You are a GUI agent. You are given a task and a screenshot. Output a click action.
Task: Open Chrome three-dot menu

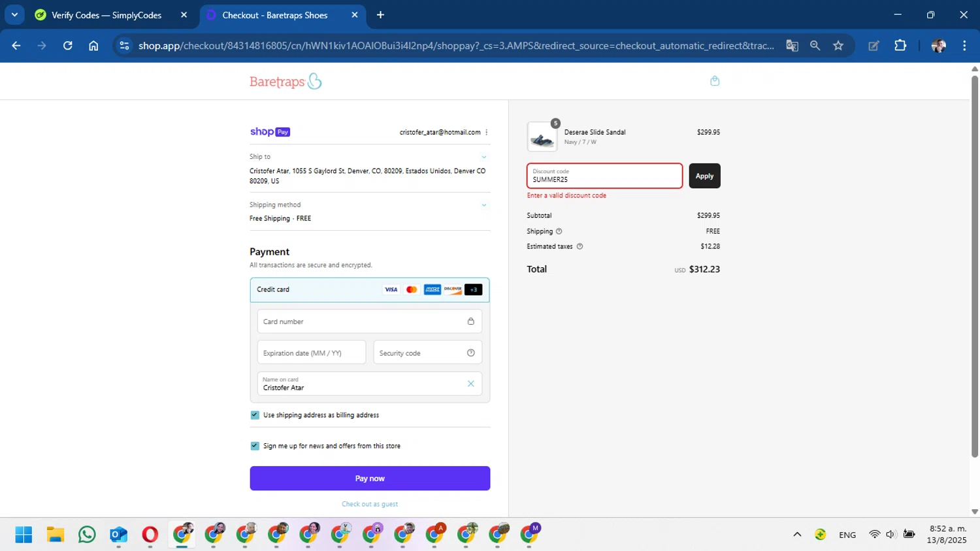coord(964,46)
